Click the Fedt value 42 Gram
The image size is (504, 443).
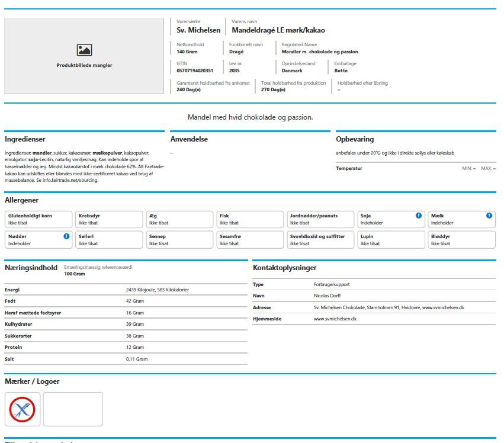[x=135, y=301]
